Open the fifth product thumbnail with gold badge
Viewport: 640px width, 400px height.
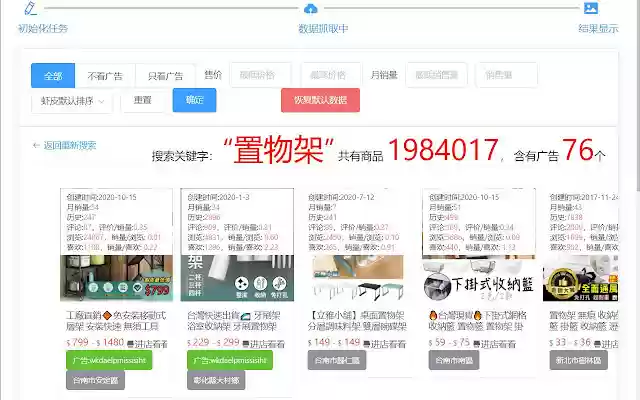coord(580,278)
